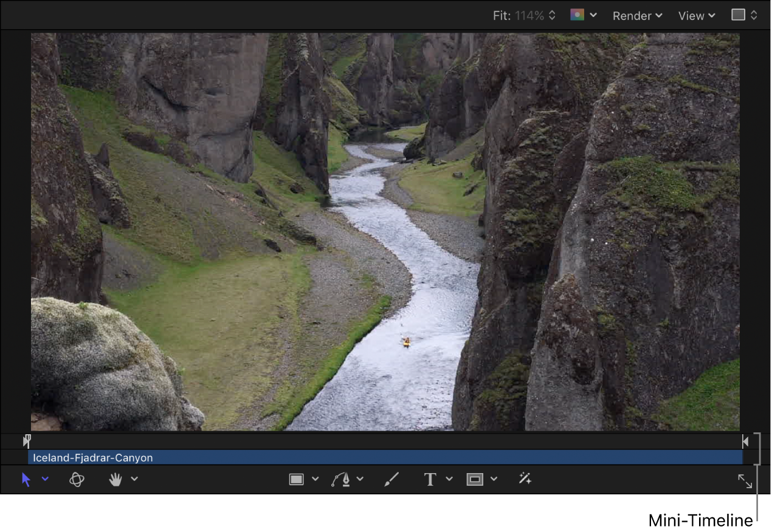Select the Iceland-Fjadrar-Canyon timeline bar

pyautogui.click(x=384, y=458)
